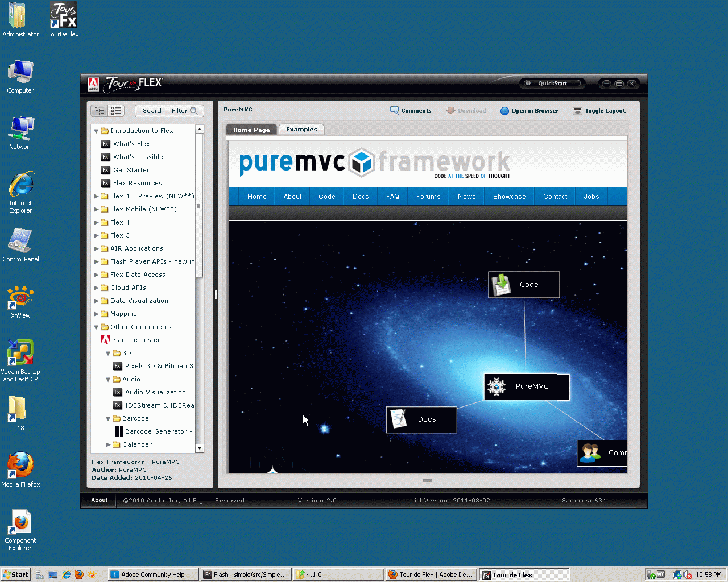This screenshot has width=728, height=582.
Task: Open the Showcase menu on the PureMVC site
Action: tap(510, 197)
